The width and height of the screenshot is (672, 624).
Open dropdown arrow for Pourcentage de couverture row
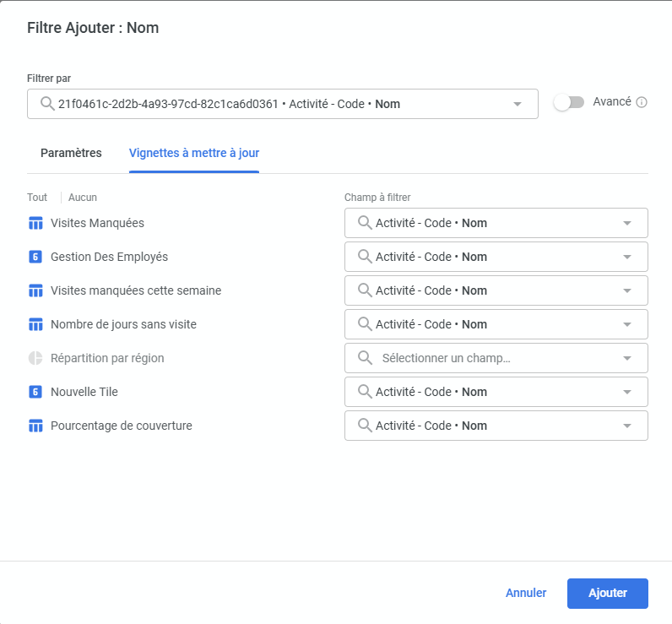coord(626,426)
